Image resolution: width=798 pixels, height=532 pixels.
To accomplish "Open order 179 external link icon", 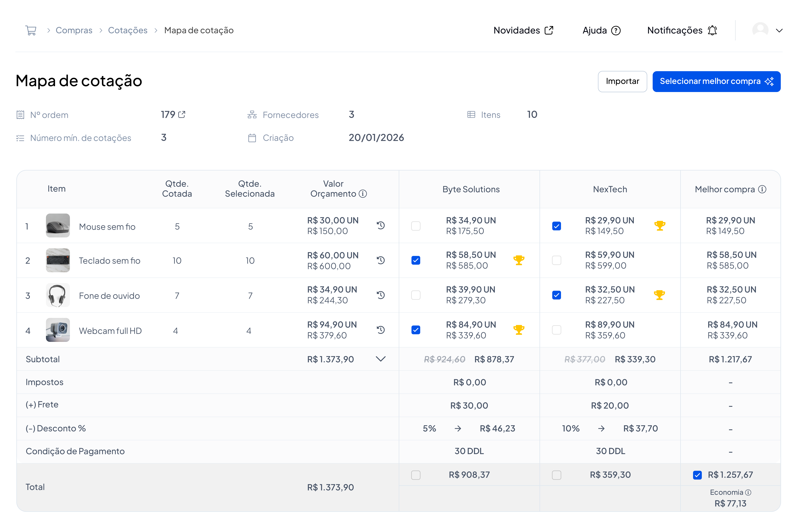I will pyautogui.click(x=182, y=115).
